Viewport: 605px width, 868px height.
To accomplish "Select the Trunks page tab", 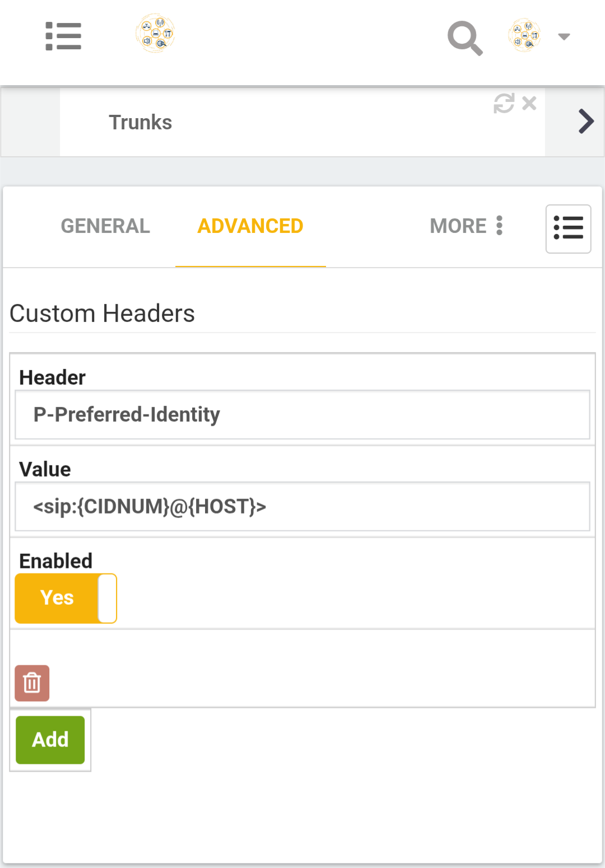I will [141, 123].
